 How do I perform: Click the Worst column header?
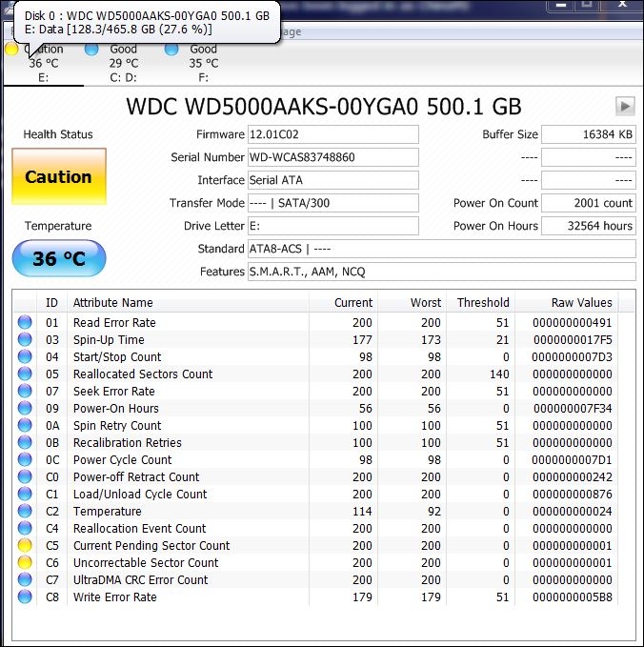pos(412,302)
